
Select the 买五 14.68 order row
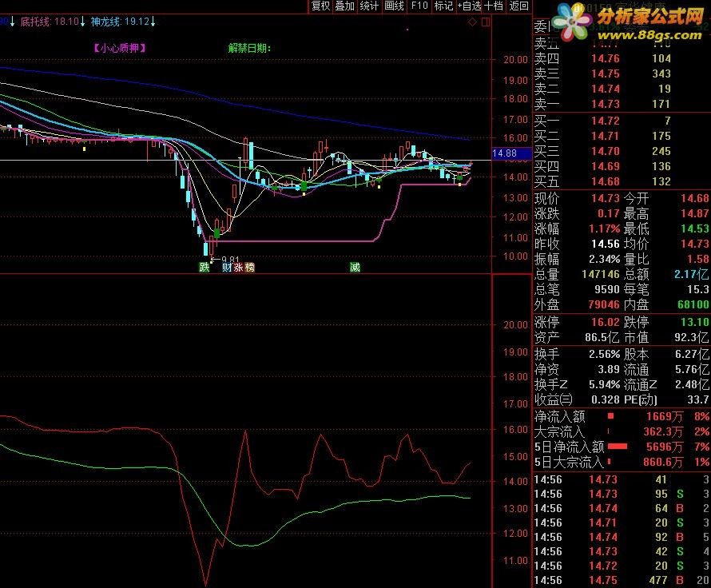coord(622,181)
